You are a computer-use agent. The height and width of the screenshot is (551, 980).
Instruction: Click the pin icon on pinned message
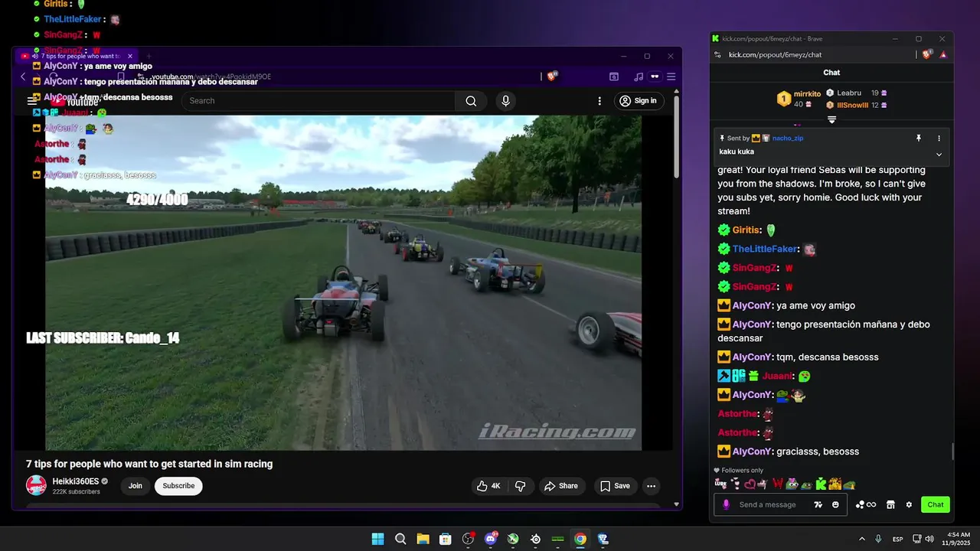(x=918, y=139)
